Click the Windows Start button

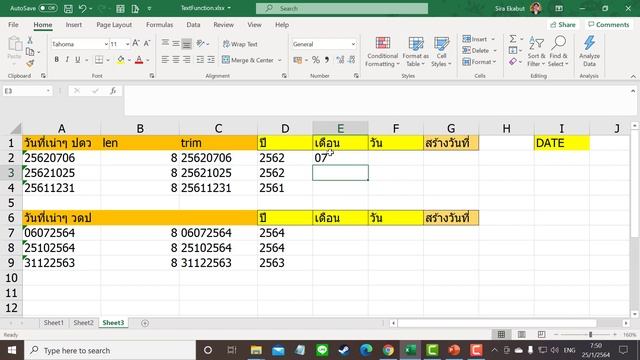tap(12, 350)
